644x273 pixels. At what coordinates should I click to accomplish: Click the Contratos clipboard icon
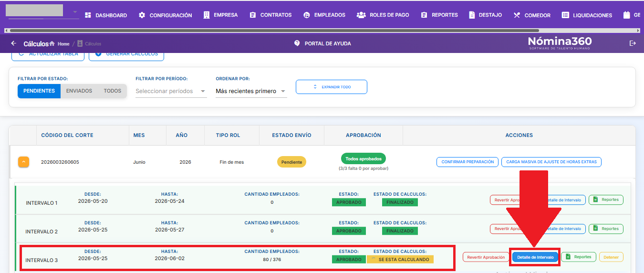click(x=253, y=15)
